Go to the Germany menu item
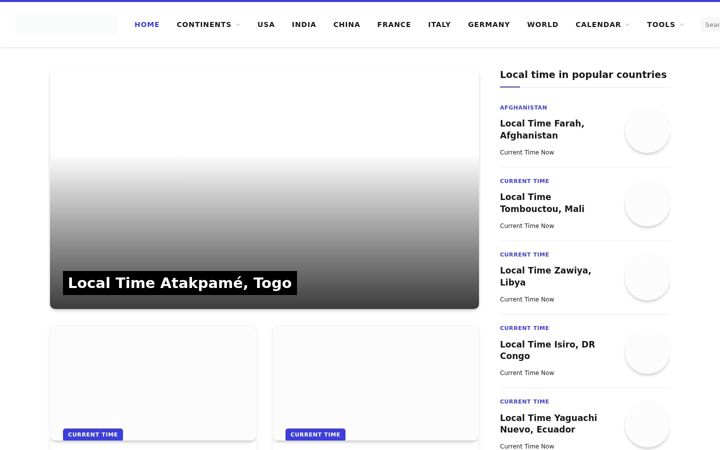The width and height of the screenshot is (720, 450). pyautogui.click(x=489, y=24)
